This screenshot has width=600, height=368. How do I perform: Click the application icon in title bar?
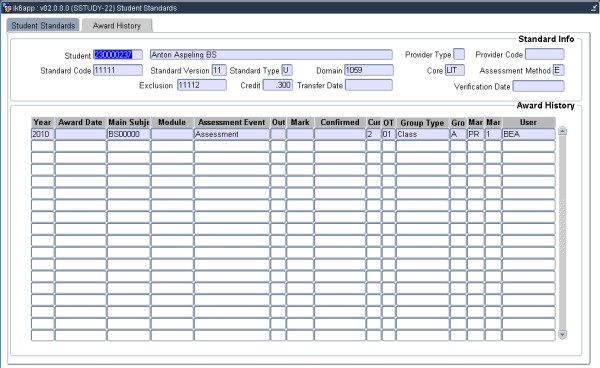[x=7, y=8]
